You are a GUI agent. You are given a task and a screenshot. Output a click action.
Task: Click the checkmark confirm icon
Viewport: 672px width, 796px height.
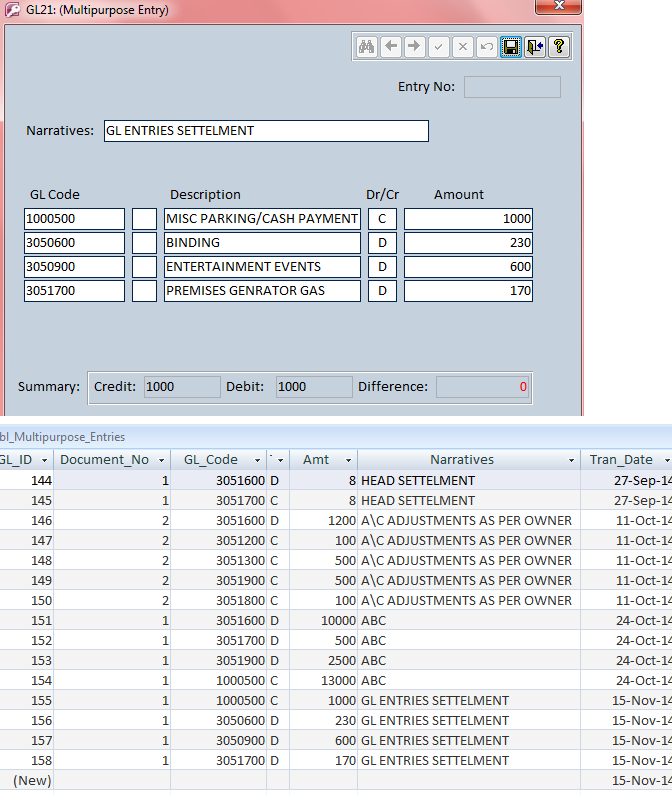coord(438,47)
